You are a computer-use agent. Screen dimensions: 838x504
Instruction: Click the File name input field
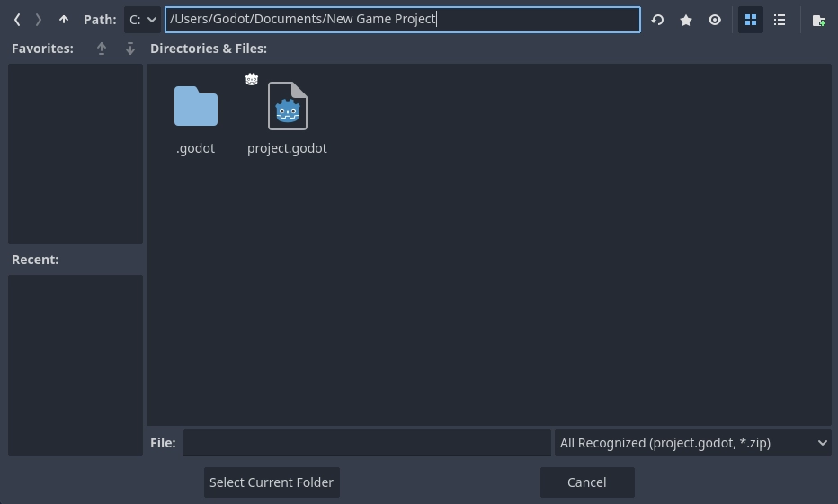(367, 443)
